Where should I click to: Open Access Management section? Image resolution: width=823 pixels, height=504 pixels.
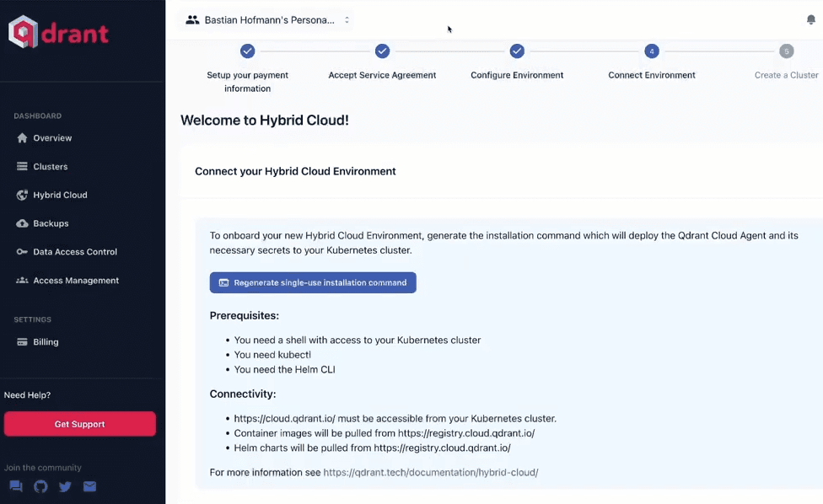(x=75, y=281)
